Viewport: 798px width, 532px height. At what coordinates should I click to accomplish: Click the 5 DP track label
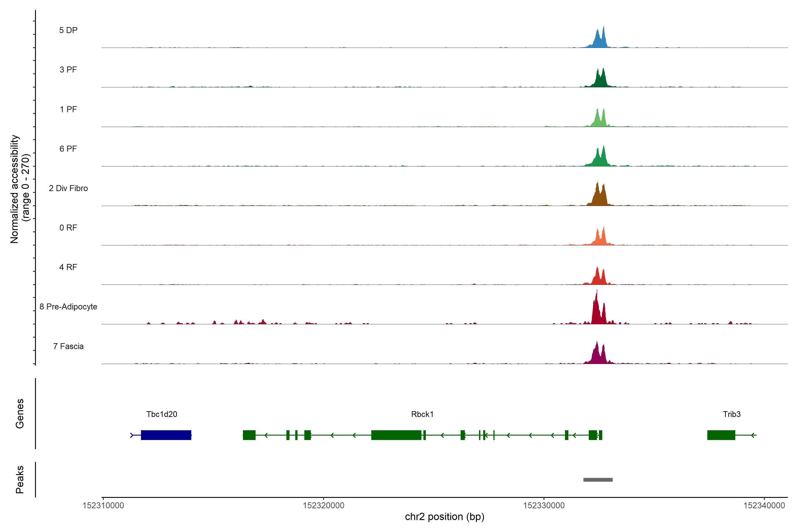[x=68, y=30]
